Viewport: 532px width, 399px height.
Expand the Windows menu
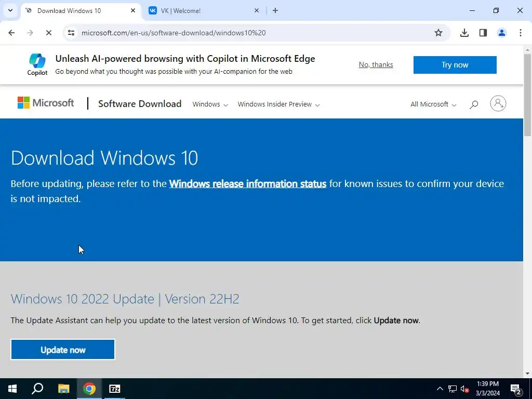pyautogui.click(x=210, y=104)
